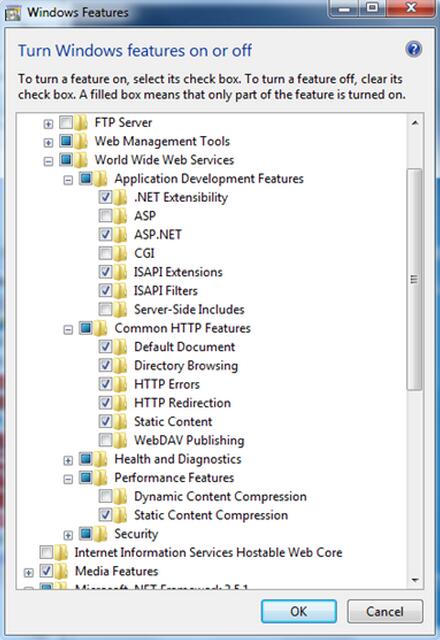The image size is (440, 640).
Task: Click the Media Features folder icon
Action: coord(61,571)
